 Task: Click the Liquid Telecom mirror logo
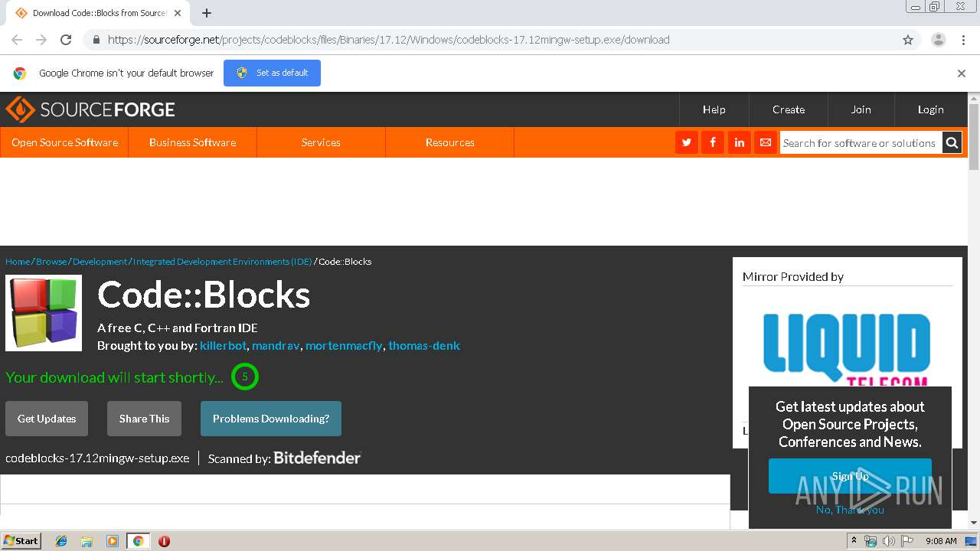pos(847,350)
